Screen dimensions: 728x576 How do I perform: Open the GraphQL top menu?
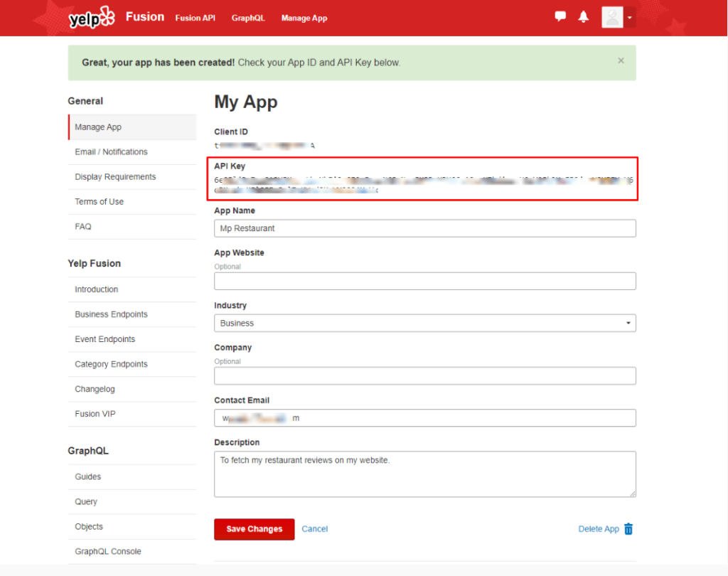248,18
